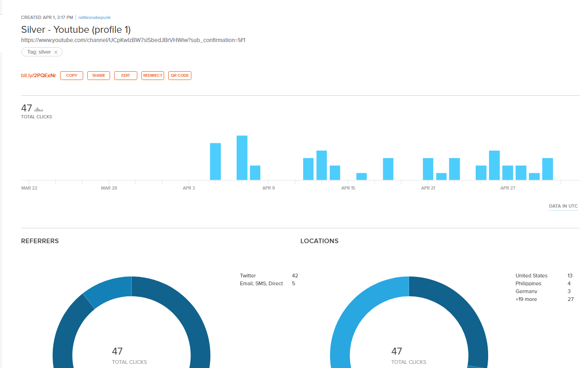
Task: Click the 'Silver - Youtube (profile 1)' title
Action: (76, 30)
